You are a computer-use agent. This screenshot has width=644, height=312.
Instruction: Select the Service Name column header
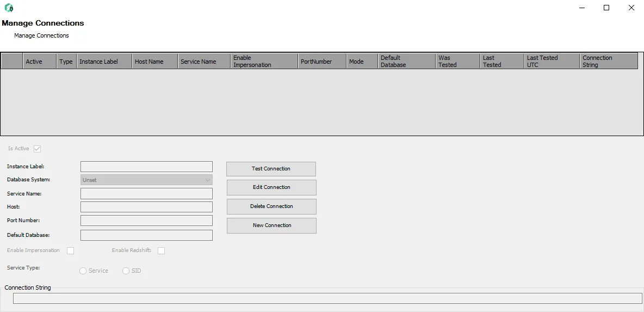point(204,61)
